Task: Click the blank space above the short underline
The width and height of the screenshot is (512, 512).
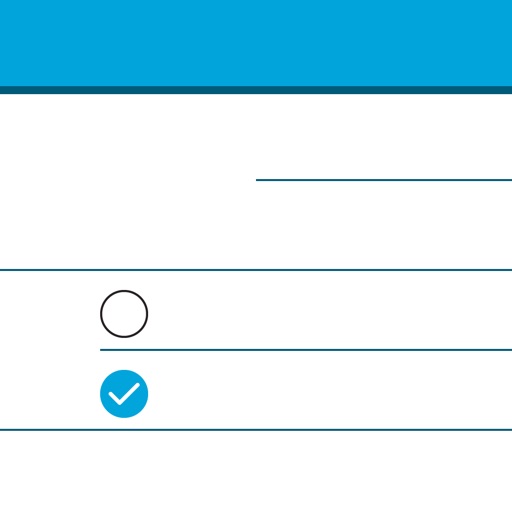Action: (x=384, y=137)
